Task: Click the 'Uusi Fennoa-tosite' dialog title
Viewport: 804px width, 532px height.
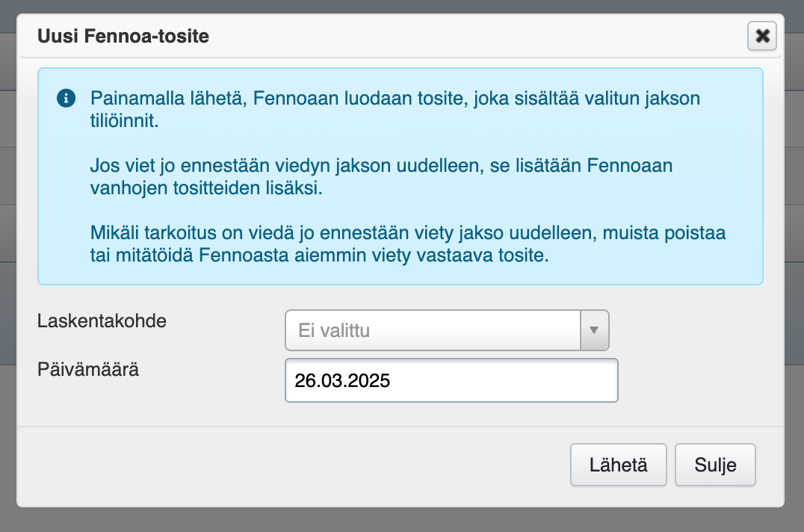Action: tap(123, 36)
